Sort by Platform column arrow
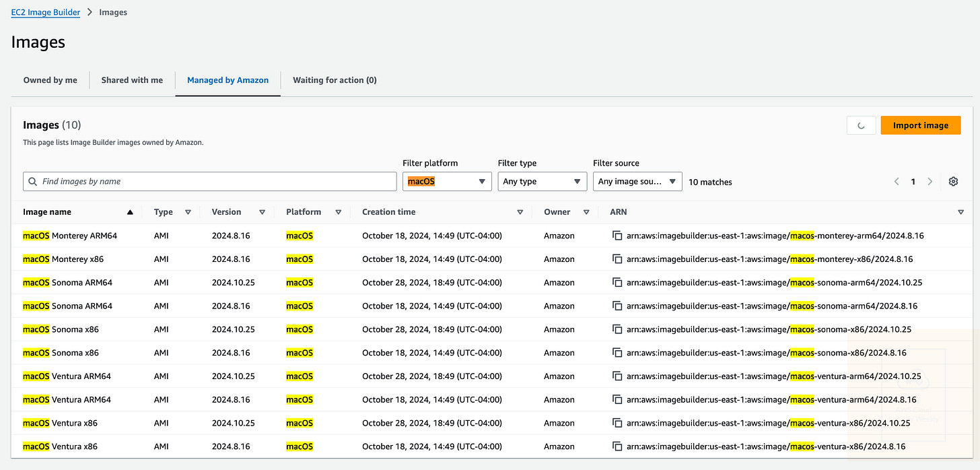Image resolution: width=980 pixels, height=470 pixels. coord(339,212)
